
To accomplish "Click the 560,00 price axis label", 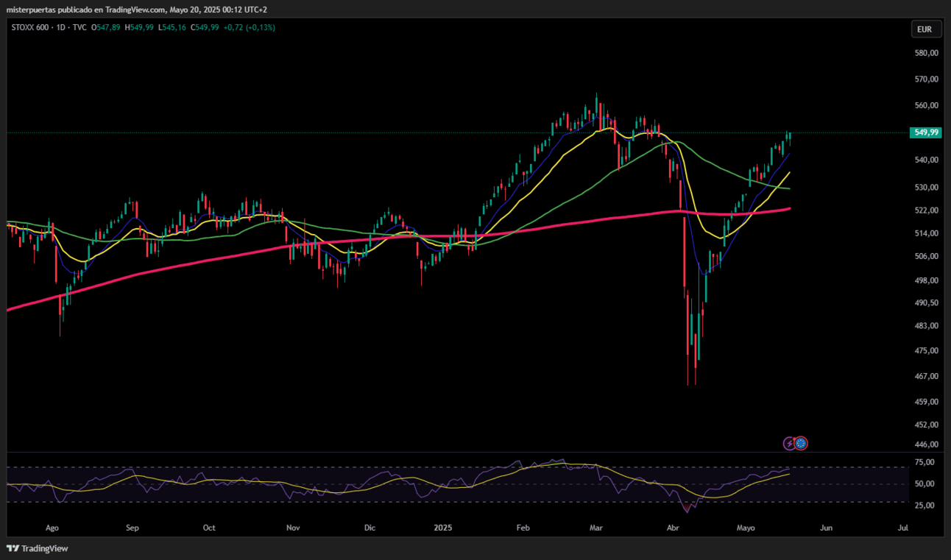I will pyautogui.click(x=926, y=105).
